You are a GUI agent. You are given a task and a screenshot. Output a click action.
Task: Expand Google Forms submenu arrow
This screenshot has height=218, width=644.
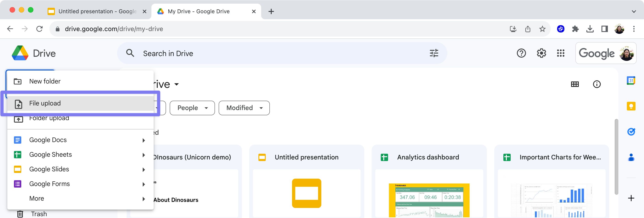[x=143, y=184]
